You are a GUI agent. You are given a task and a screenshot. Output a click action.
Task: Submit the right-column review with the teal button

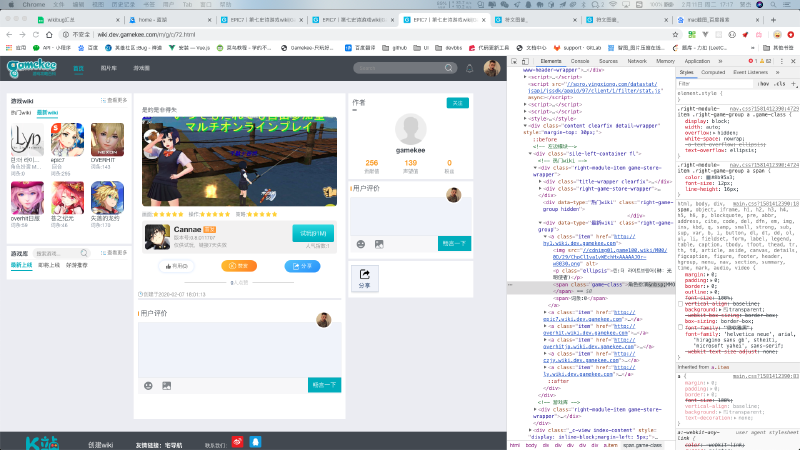point(454,244)
